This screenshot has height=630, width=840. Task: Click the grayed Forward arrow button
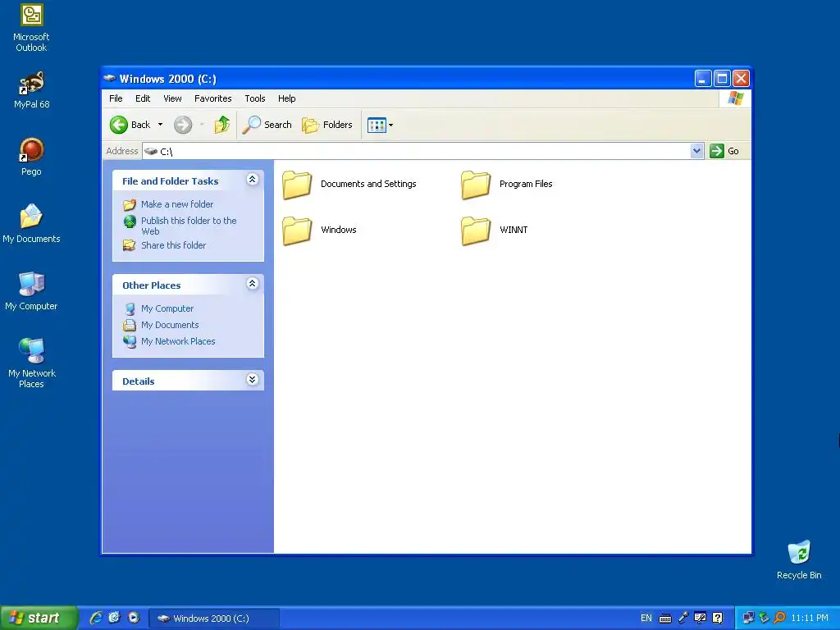183,125
